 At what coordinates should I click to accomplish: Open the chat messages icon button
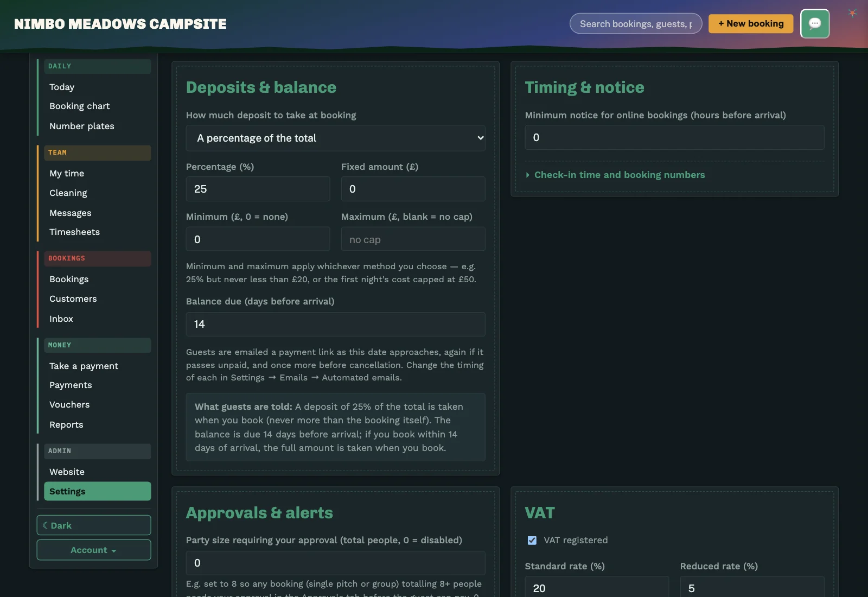[x=815, y=24]
